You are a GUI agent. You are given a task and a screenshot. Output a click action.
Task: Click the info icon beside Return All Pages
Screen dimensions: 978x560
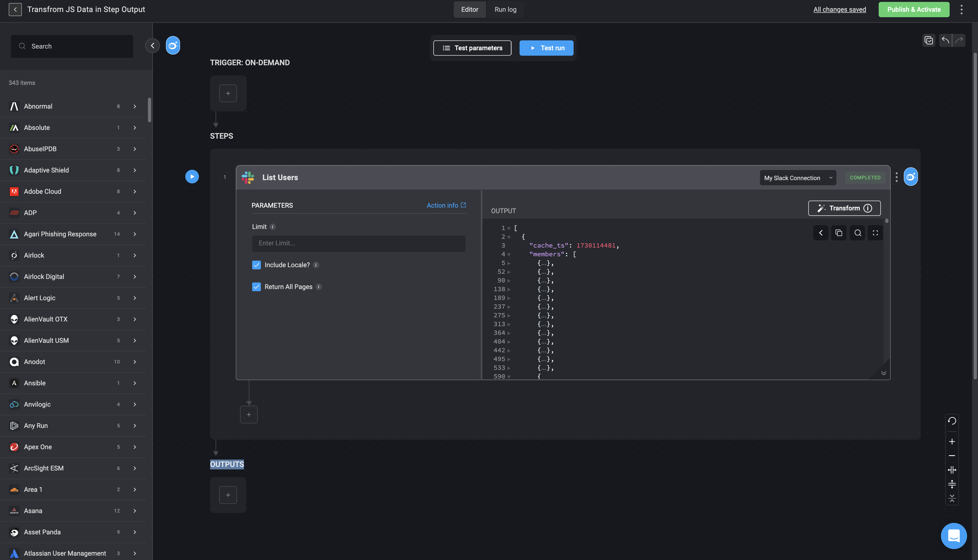(318, 287)
